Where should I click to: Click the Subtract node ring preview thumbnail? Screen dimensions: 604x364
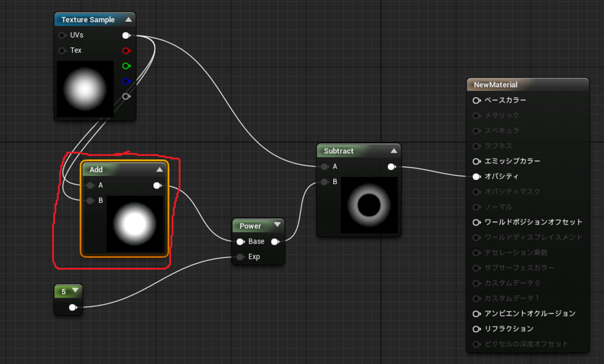pyautogui.click(x=369, y=205)
